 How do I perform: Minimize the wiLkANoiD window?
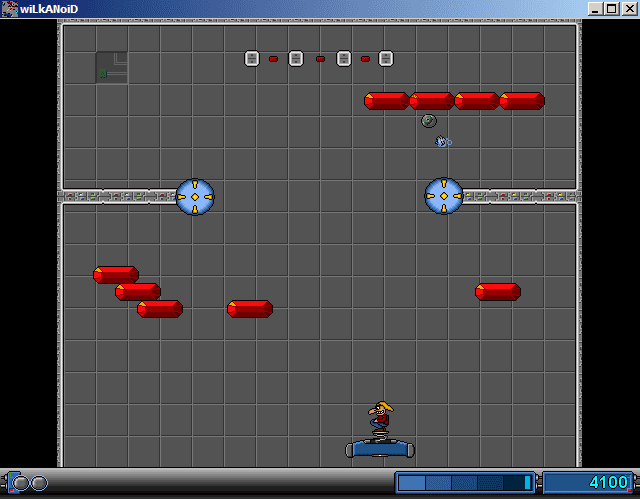[595, 9]
